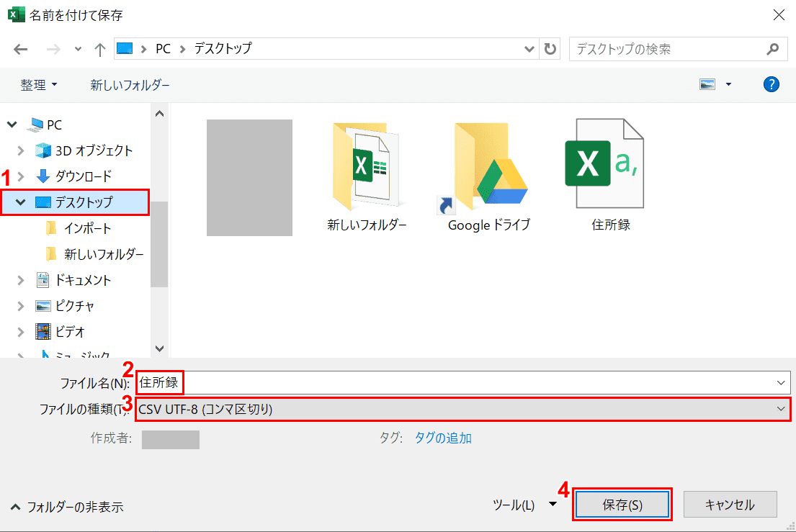Viewport: 796px width, 532px height.
Task: Go back with the left arrow
Action: click(20, 49)
